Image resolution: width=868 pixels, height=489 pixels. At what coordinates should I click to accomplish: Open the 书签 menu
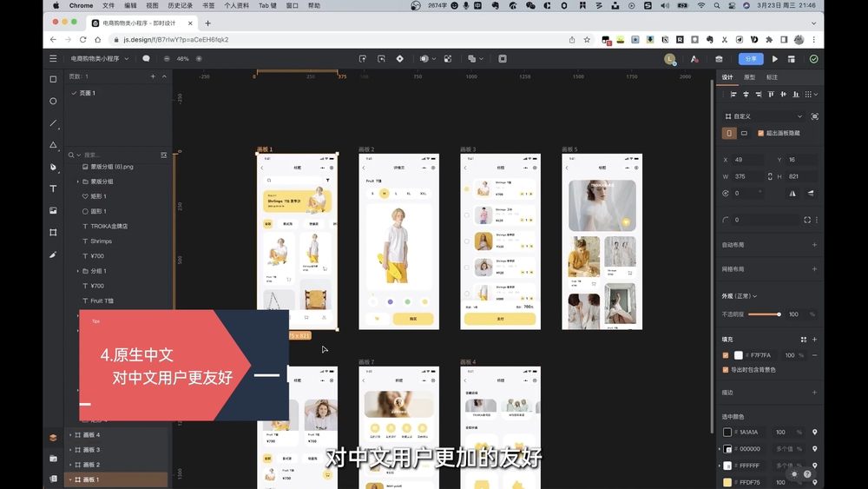(208, 5)
